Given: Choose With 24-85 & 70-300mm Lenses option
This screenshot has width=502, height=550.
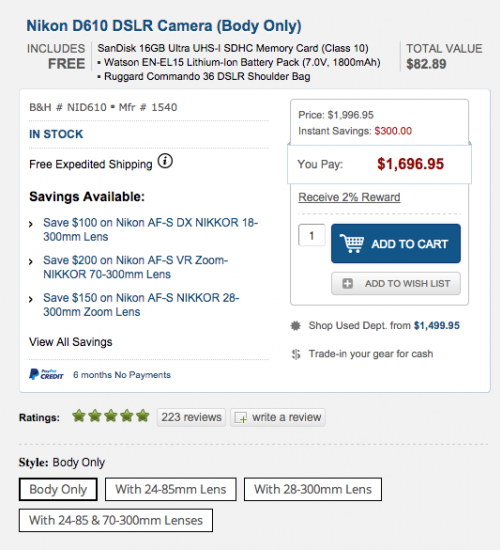Looking at the screenshot, I should coord(116,520).
